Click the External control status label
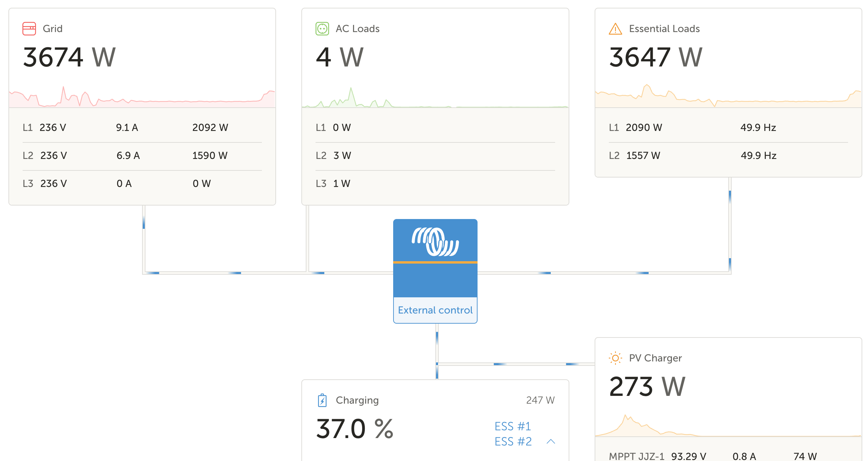868x461 pixels. point(435,310)
